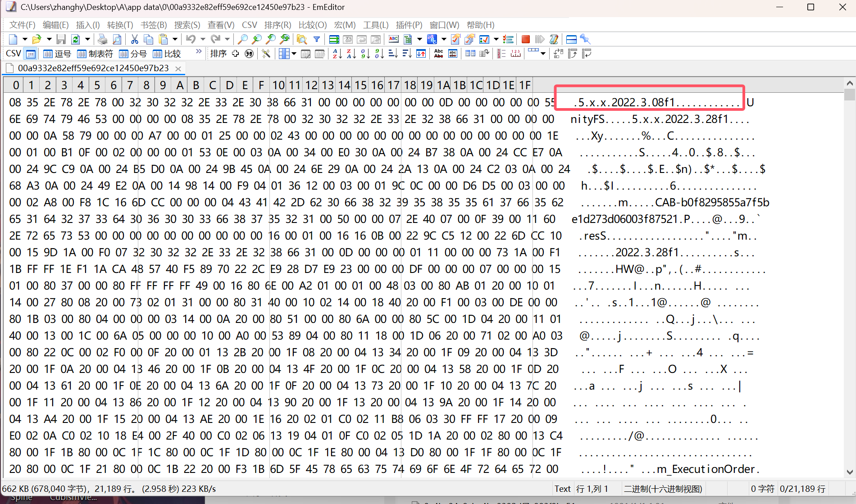The width and height of the screenshot is (856, 504).
Task: Click the Edit Macro scroll icon
Action: (x=554, y=39)
